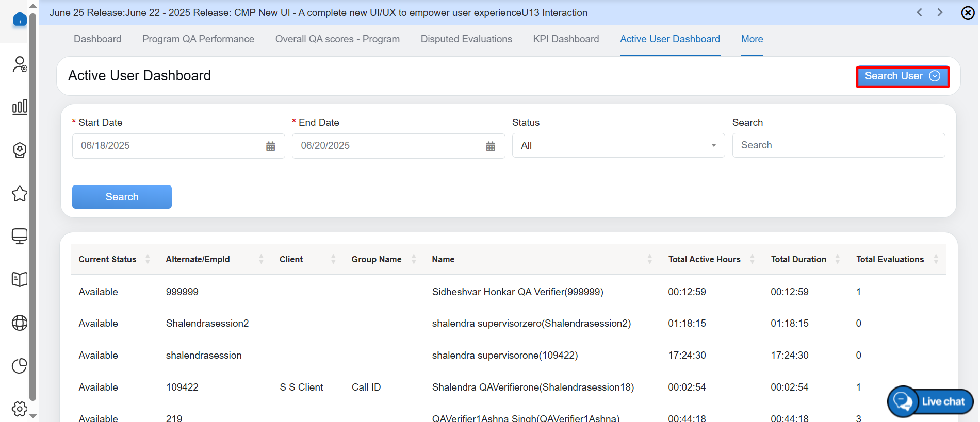Open the monitor screen sidebar icon

(20, 237)
